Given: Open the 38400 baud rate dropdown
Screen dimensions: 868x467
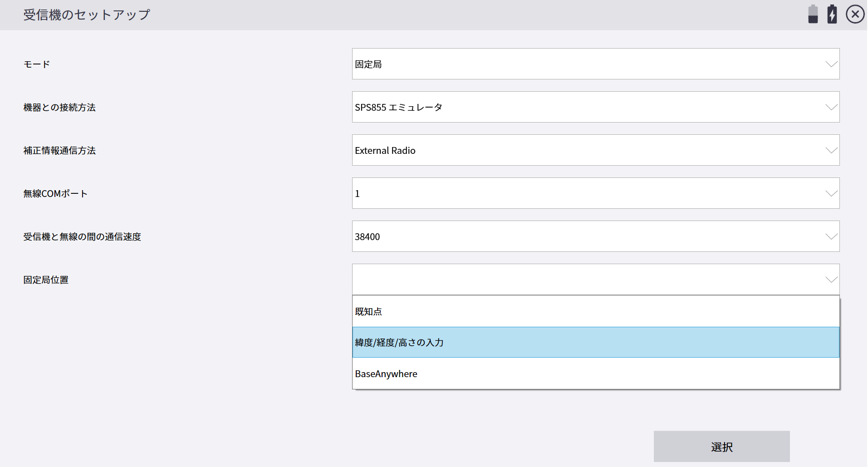Looking at the screenshot, I should [595, 236].
